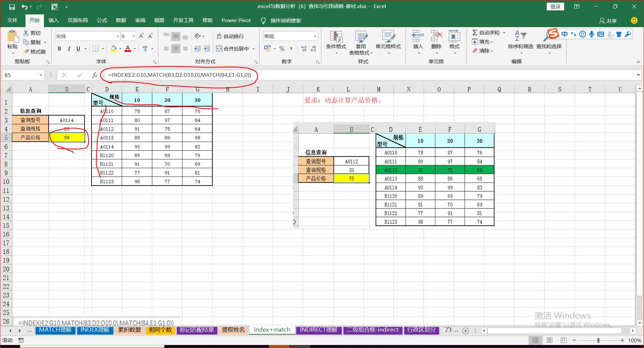Click the Increase Indent icon

click(x=207, y=49)
